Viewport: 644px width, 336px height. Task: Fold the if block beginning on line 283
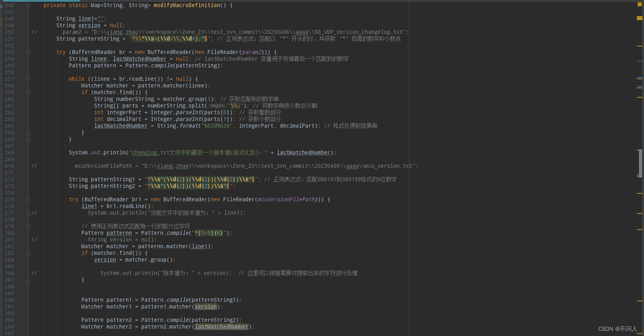click(x=28, y=253)
